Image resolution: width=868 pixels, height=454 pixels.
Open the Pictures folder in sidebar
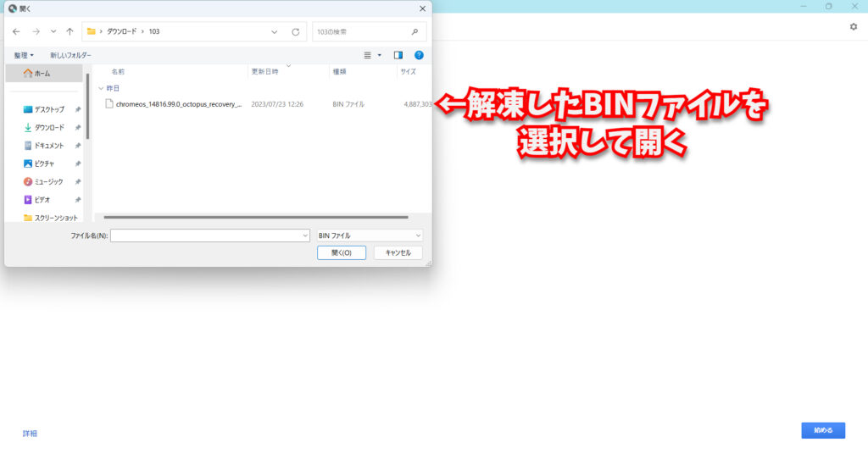(44, 163)
